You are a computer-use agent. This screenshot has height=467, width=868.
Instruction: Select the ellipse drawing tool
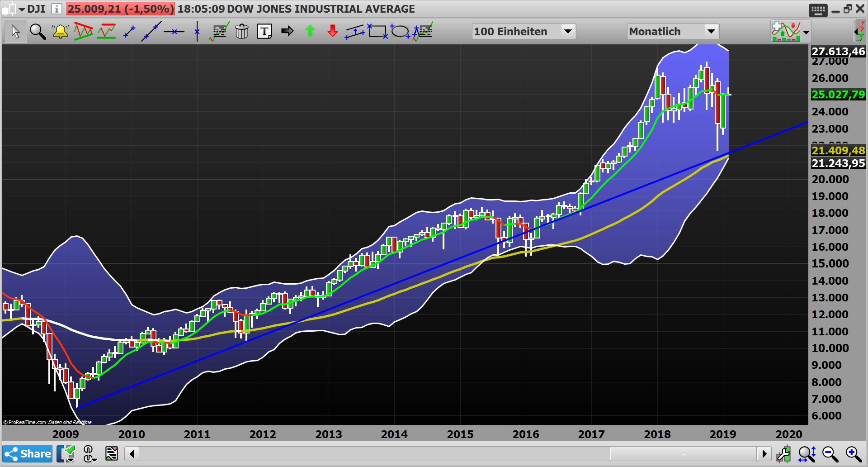pyautogui.click(x=400, y=32)
